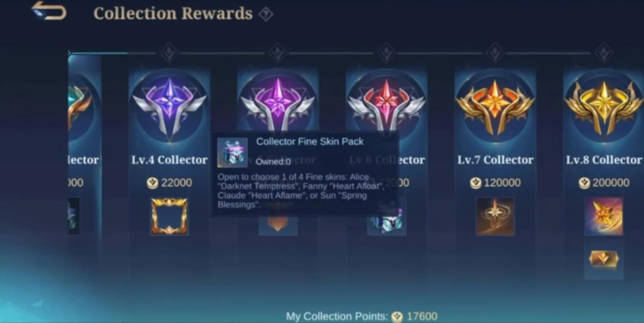
Task: View the Lv.8 golden star reward thumbnail
Action: [x=604, y=216]
